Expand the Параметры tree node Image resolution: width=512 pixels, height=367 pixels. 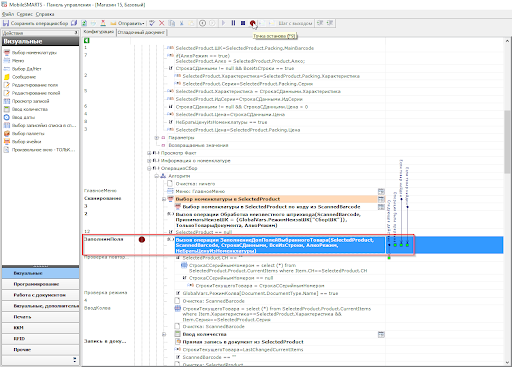pos(156,138)
